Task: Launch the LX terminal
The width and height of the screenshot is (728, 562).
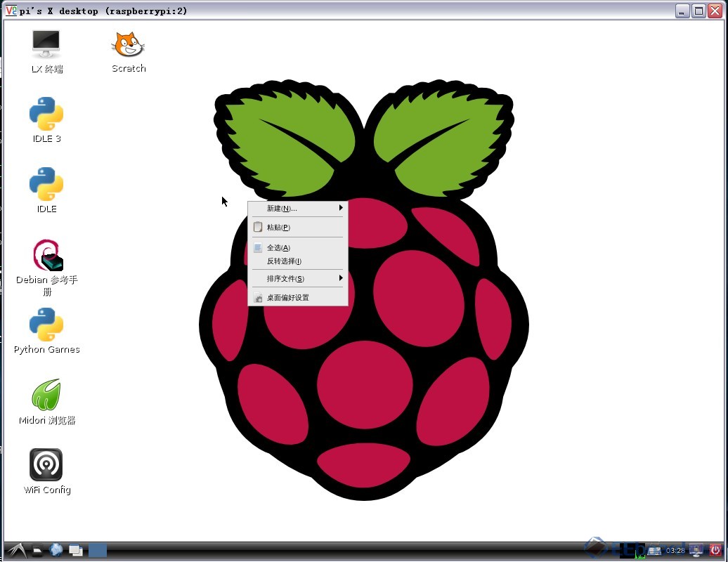Action: [46, 44]
